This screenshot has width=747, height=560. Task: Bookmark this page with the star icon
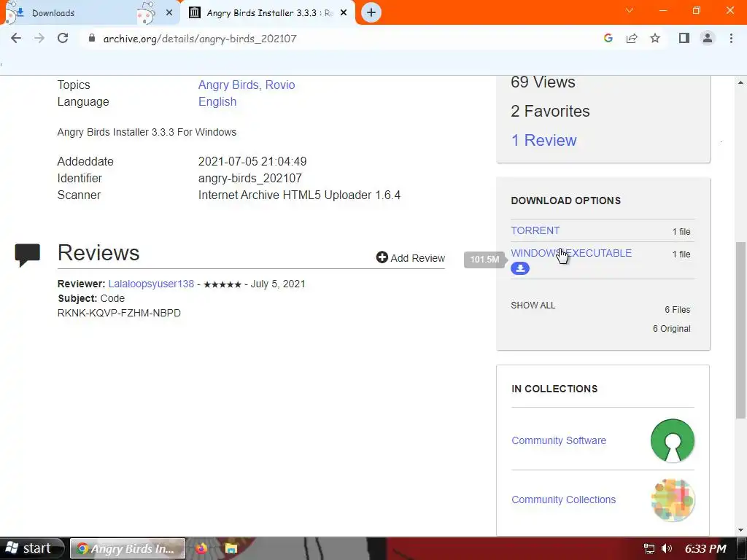(655, 38)
